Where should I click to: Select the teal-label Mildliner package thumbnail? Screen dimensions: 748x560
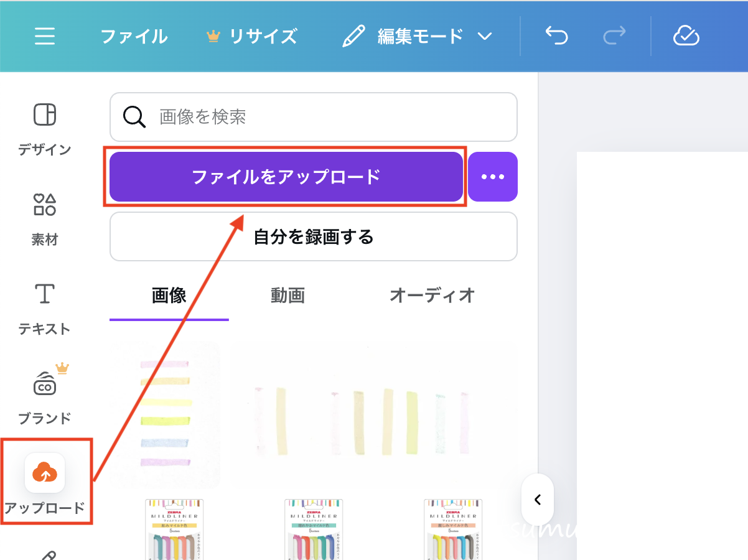click(x=314, y=528)
